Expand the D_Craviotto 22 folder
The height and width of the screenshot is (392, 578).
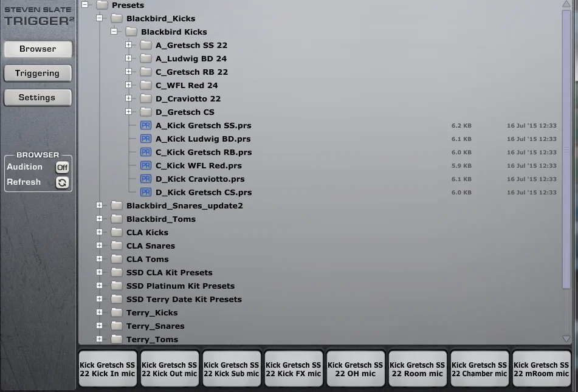[128, 98]
